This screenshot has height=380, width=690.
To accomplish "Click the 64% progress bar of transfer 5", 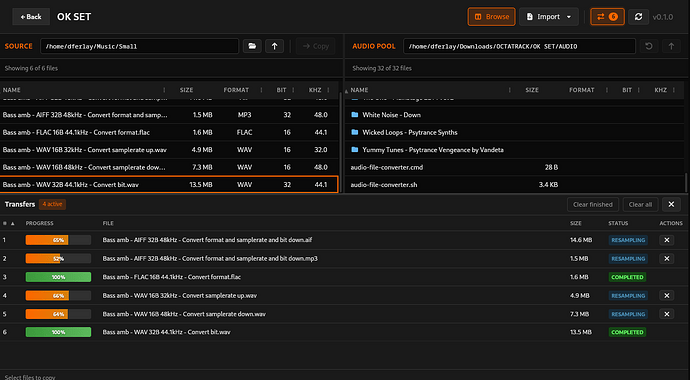I will click(58, 314).
